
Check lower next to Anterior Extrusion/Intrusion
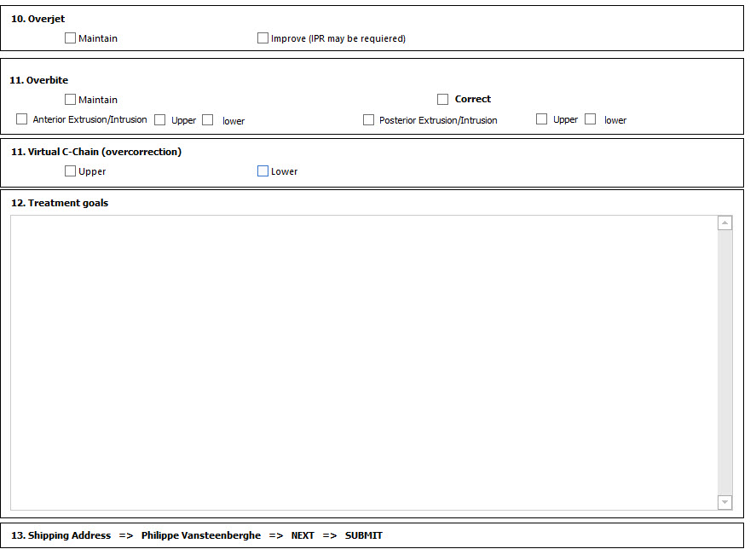click(x=208, y=120)
